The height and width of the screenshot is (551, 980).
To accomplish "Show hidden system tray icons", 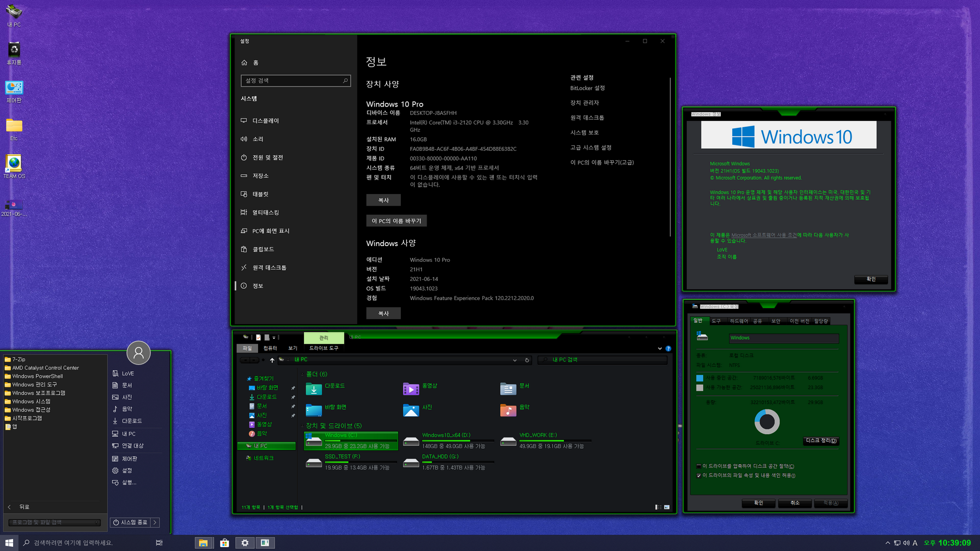I will pyautogui.click(x=888, y=543).
